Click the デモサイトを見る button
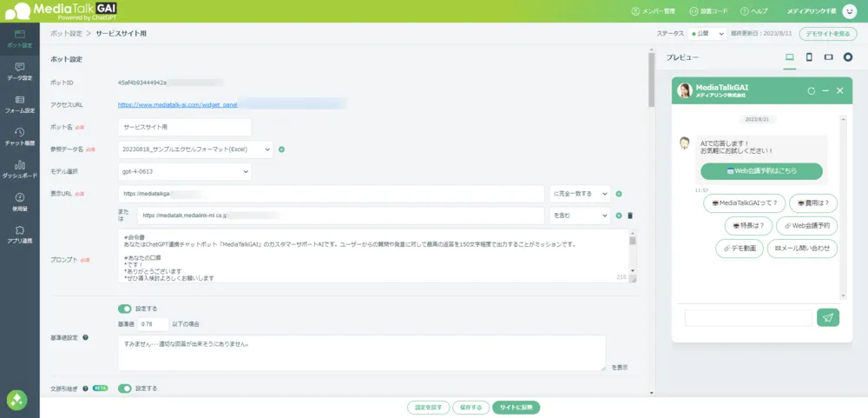Screen dimensions: 868x418 pos(827,34)
